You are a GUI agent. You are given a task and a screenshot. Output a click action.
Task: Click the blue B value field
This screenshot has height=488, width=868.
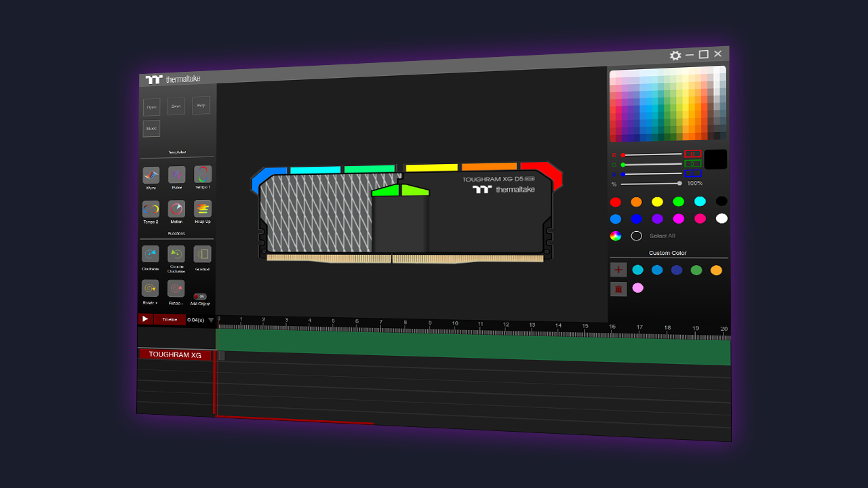pos(692,173)
